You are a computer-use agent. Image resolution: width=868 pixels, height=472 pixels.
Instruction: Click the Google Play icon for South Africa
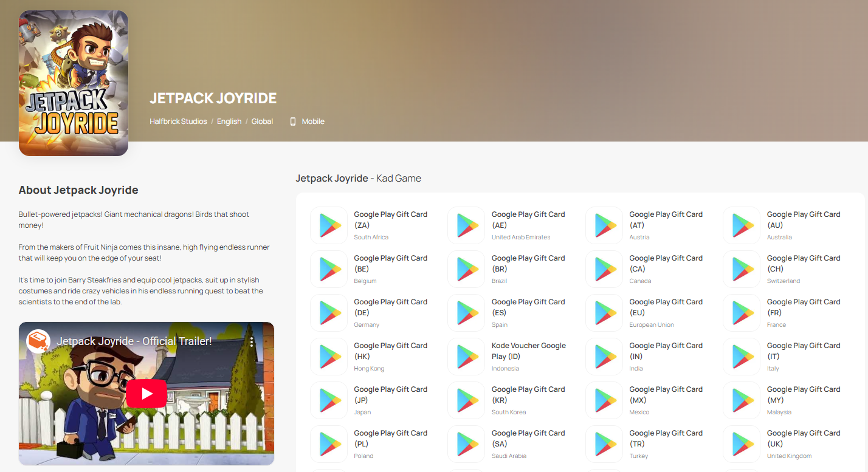(x=329, y=225)
